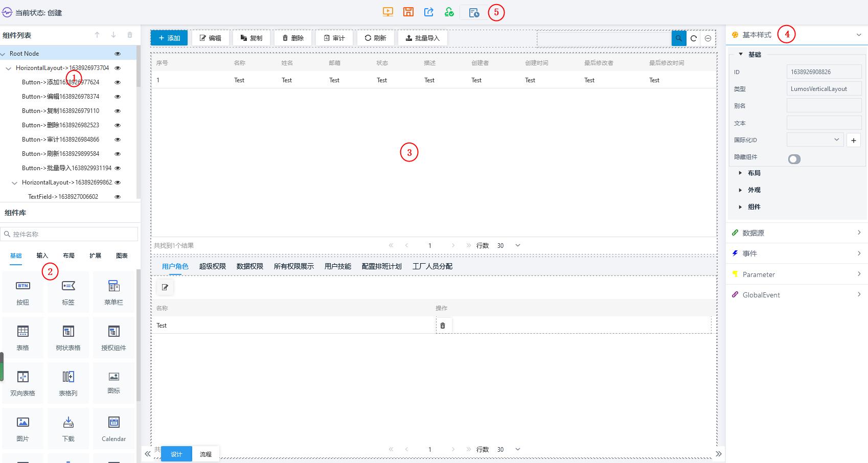Click the circled minus icon beside search
This screenshot has height=463, width=868.
[x=708, y=38]
